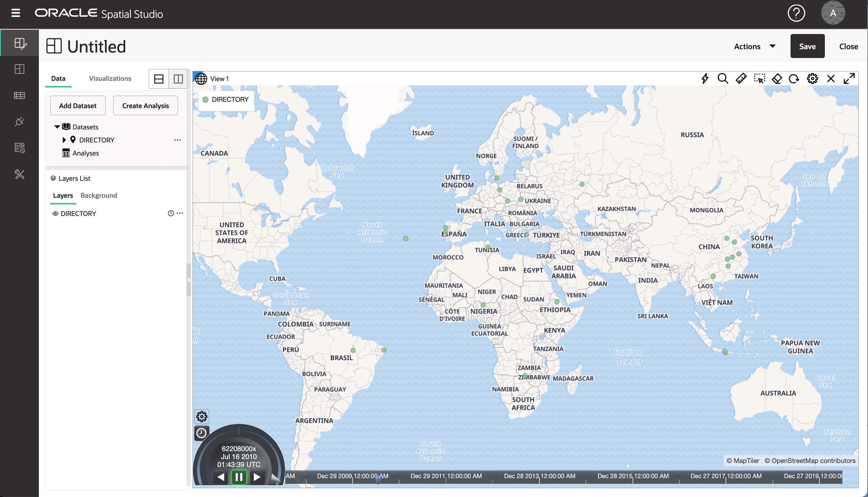Click the Add Dataset button

77,106
